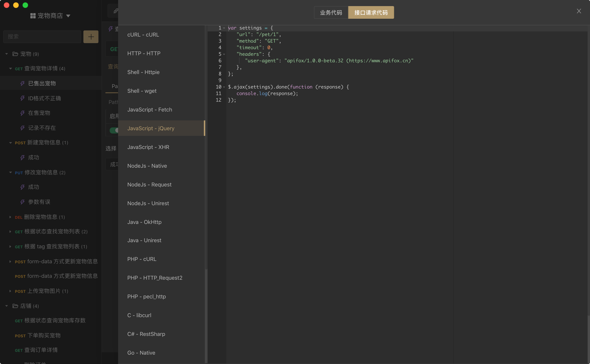Click the lightning icon beside 记录不存在
This screenshot has height=364, width=590.
pos(22,128)
